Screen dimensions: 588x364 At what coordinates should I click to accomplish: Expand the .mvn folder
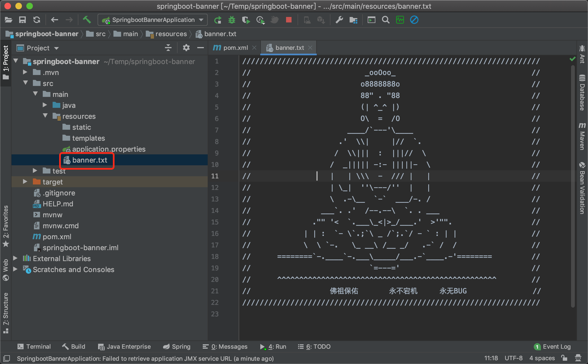(x=25, y=72)
